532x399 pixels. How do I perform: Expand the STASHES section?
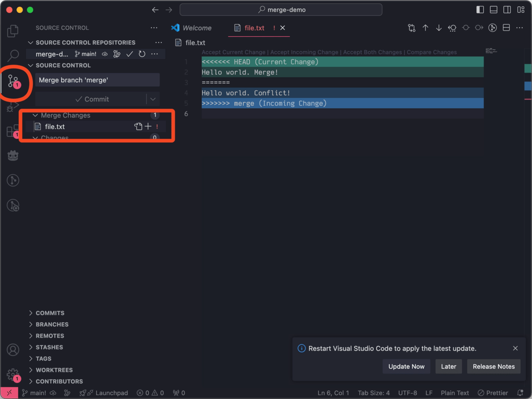tap(49, 347)
